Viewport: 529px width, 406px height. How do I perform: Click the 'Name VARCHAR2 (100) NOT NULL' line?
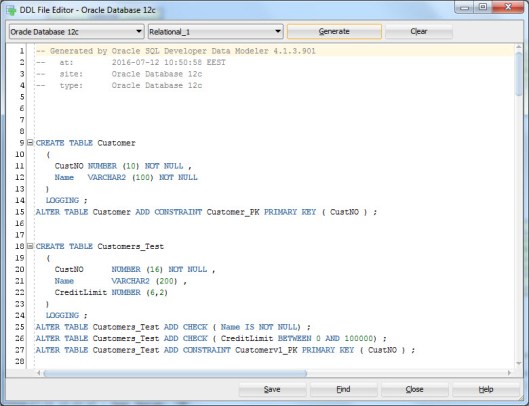point(126,177)
